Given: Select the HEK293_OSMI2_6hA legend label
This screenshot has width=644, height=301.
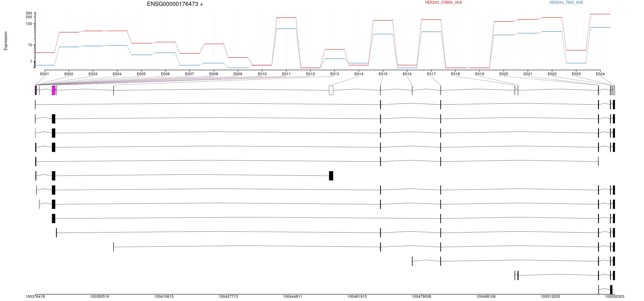Looking at the screenshot, I should pos(443,2).
